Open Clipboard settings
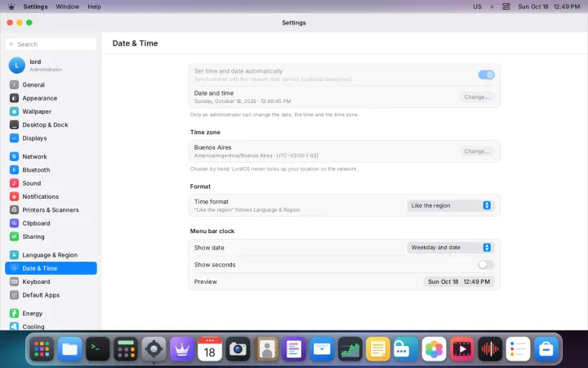588x368 pixels. coord(51,223)
